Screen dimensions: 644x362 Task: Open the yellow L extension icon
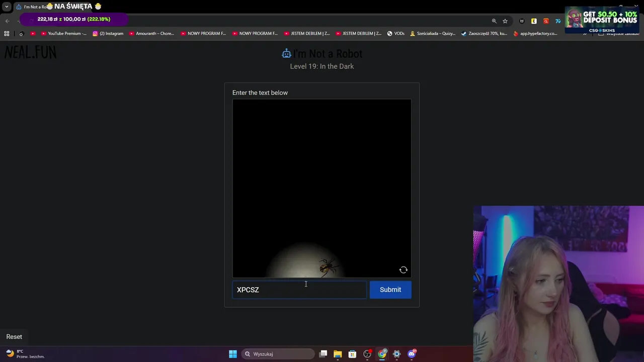point(534,21)
